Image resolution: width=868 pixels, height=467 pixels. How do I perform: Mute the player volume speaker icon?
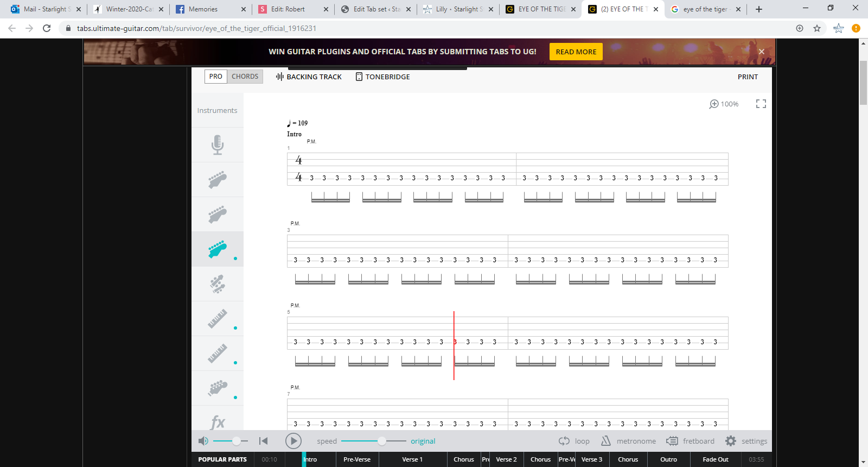point(203,441)
